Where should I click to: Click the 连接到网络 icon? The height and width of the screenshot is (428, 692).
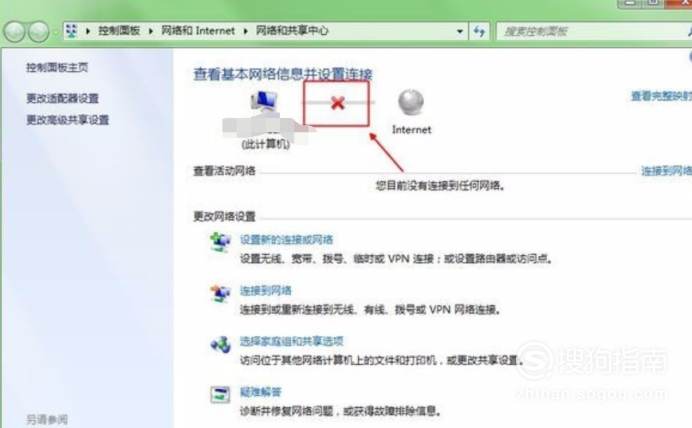220,293
